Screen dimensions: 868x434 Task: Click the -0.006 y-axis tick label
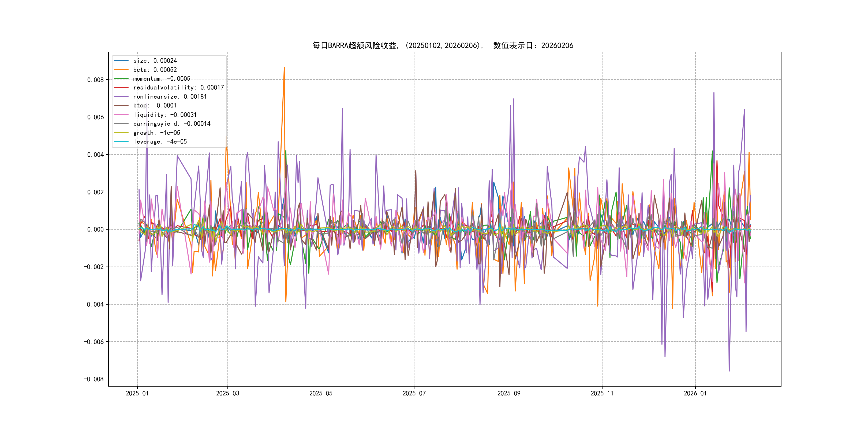point(94,342)
